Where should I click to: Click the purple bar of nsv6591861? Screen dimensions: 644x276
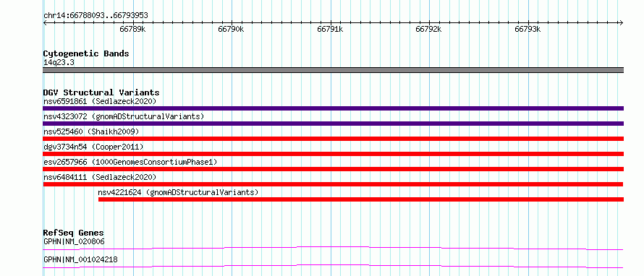coord(333,108)
